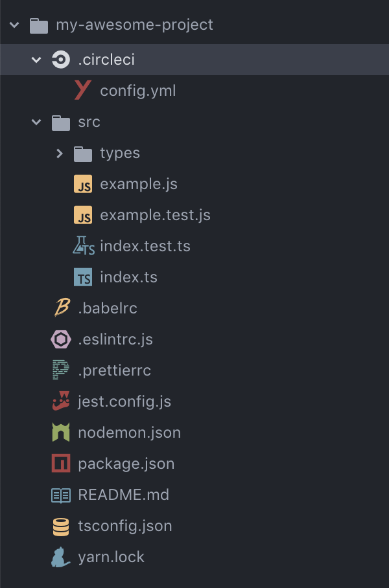Click the ESLint icon beside .eslintrc.js
The image size is (389, 588).
(x=61, y=339)
